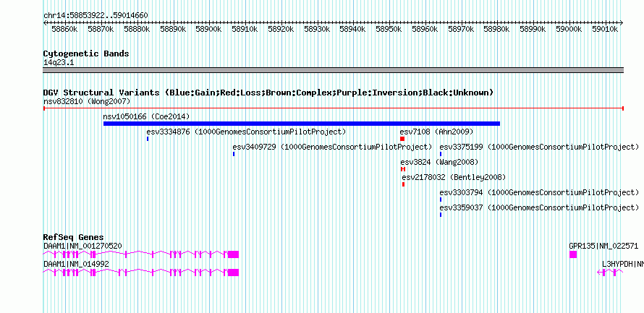The height and width of the screenshot is (313, 644).
Task: Click the 59000k ruler tick label
Action: [569, 29]
